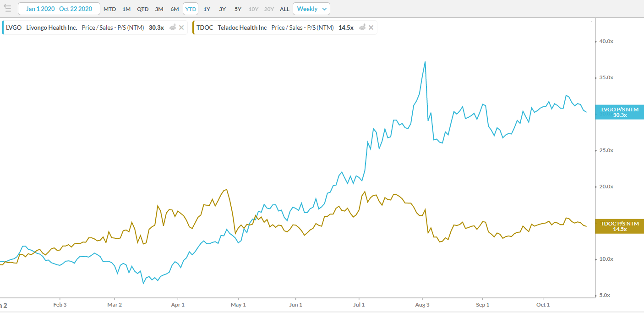
Task: Remove the TDOC series with its X icon
Action: [x=371, y=27]
